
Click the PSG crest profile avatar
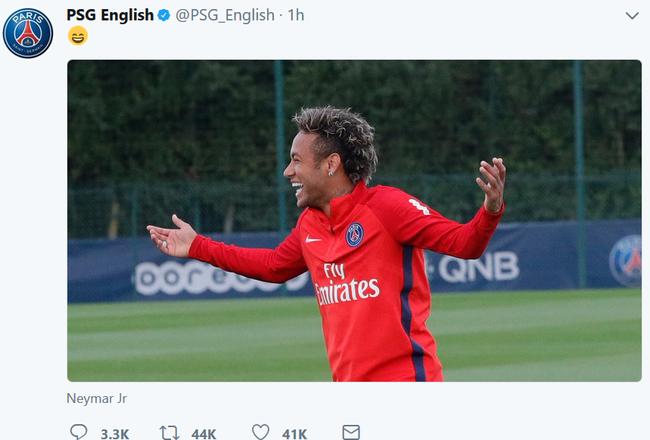pos(28,33)
